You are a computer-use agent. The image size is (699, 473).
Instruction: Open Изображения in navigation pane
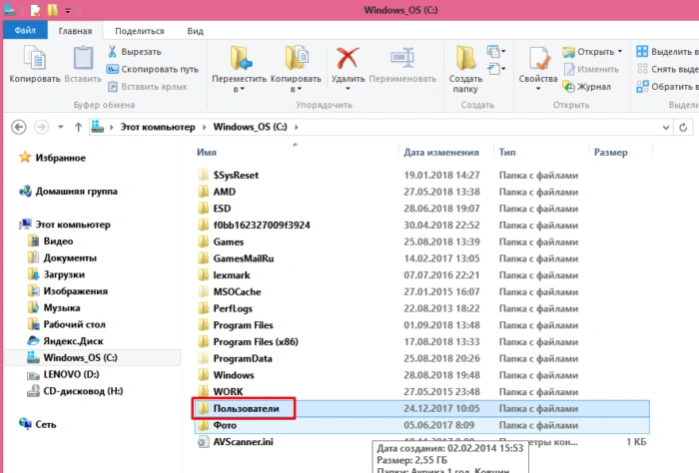tap(68, 291)
